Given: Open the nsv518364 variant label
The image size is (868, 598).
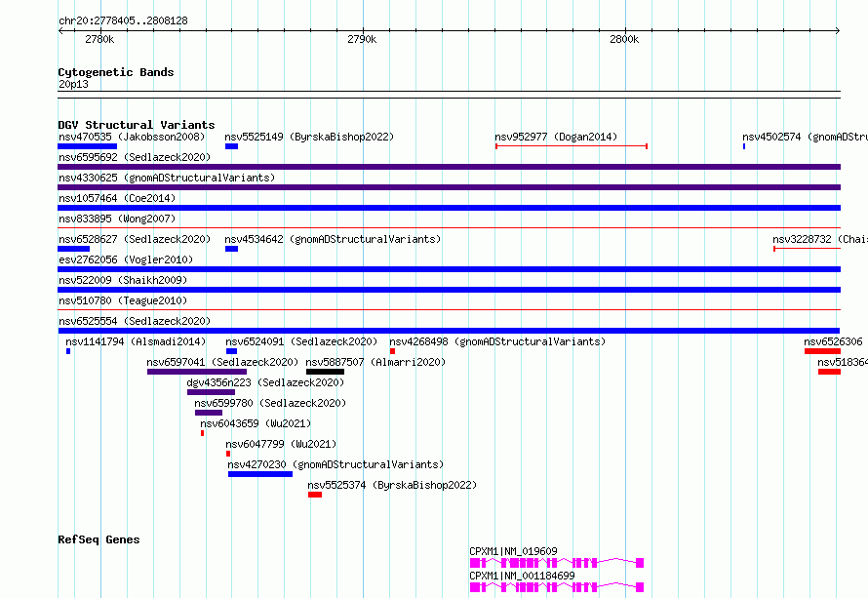Looking at the screenshot, I should [x=843, y=362].
